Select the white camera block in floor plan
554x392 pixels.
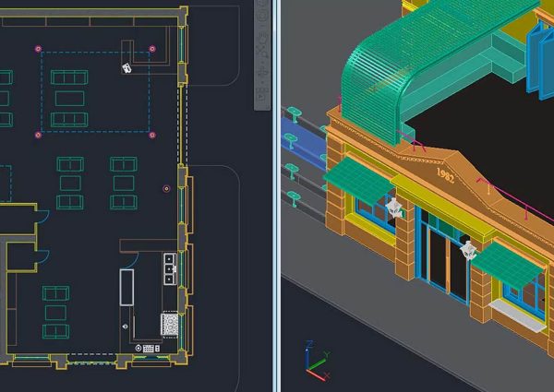click(126, 67)
